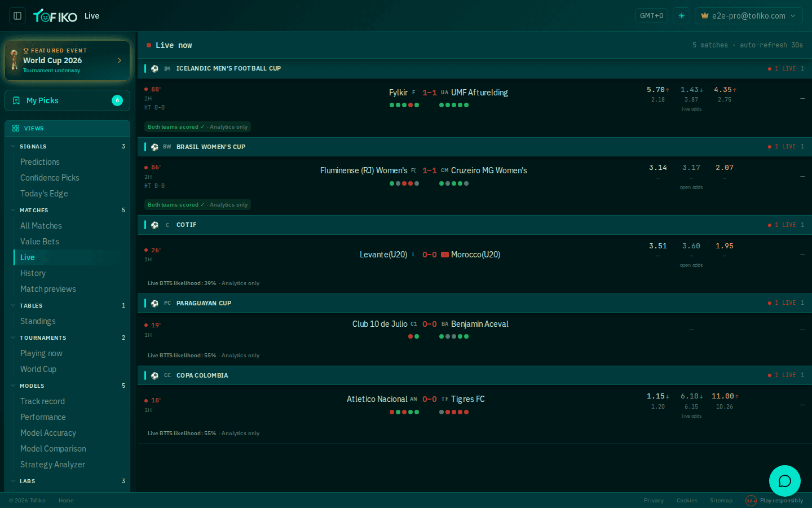Click Both teams scored tag under Fylkir match
812x508 pixels.
click(197, 127)
